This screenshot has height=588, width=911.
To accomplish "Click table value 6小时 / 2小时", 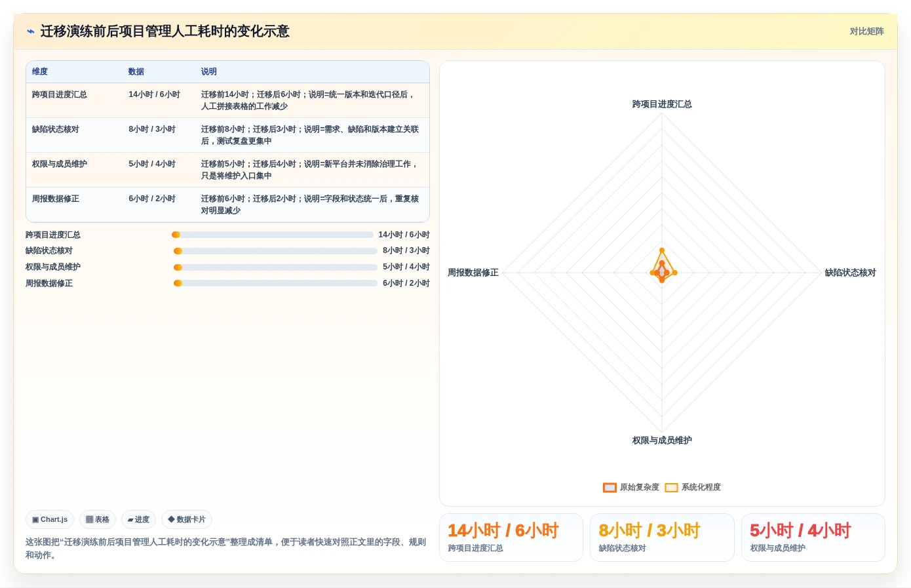I will coord(152,199).
